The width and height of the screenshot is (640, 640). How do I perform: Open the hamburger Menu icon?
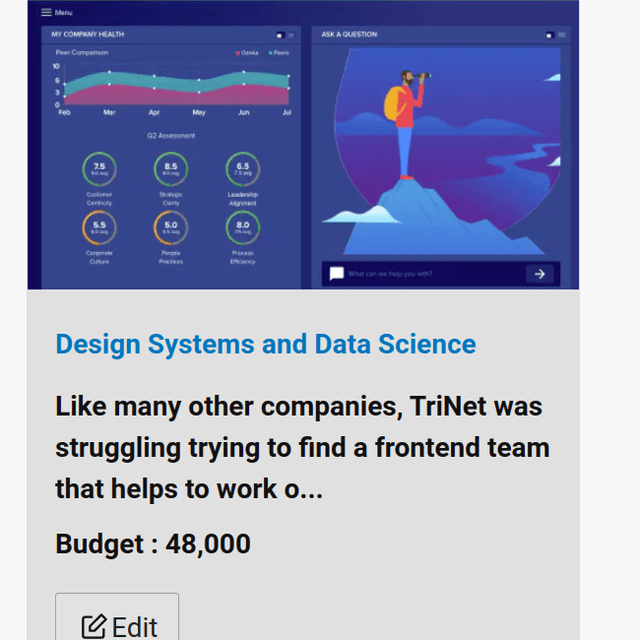point(46,12)
